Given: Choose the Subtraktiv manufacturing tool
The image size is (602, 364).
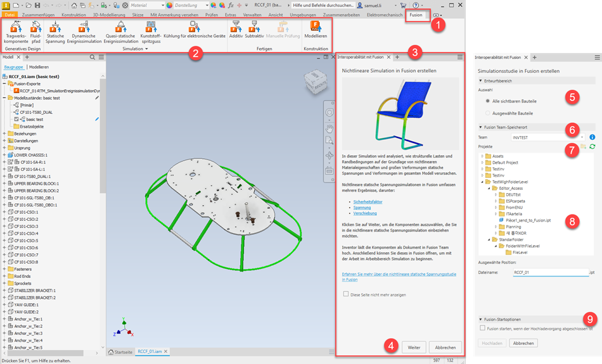Looking at the screenshot, I should click(254, 30).
